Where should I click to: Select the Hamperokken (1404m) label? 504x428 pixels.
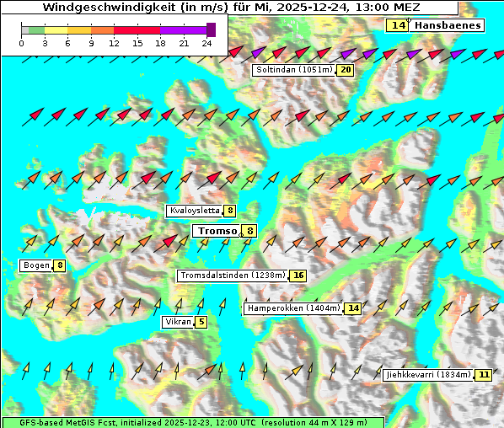293,308
